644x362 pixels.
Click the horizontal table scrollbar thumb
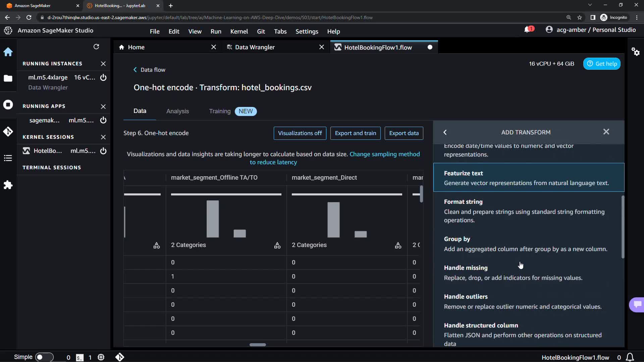(x=258, y=345)
